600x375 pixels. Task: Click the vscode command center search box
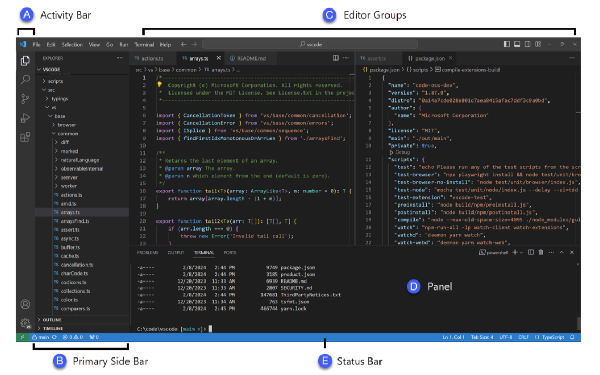[311, 44]
